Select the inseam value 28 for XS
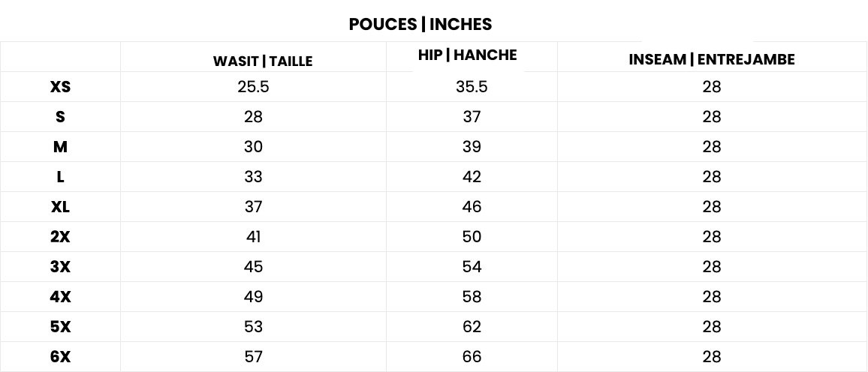Image resolution: width=868 pixels, height=372 pixels. (712, 87)
